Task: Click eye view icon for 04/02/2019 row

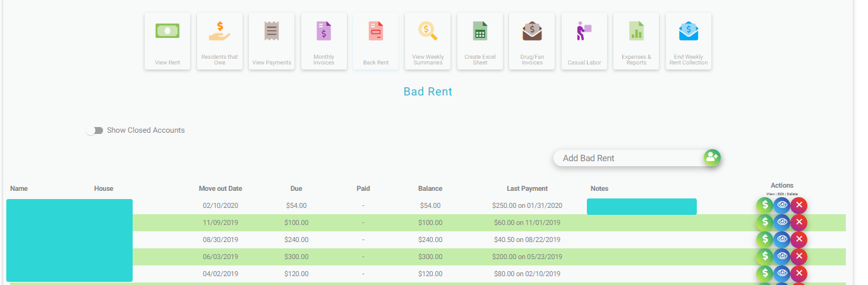Action: (x=782, y=274)
